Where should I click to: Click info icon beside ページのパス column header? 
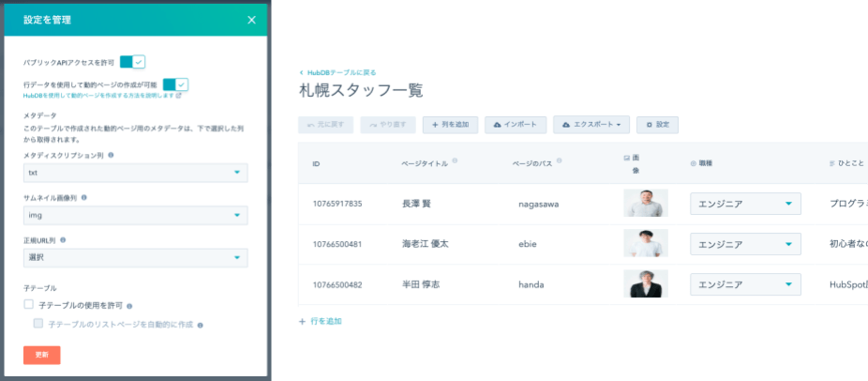(560, 160)
